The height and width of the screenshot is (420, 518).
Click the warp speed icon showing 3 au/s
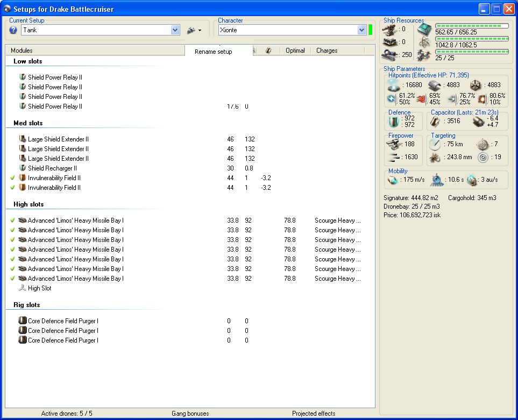[472, 180]
